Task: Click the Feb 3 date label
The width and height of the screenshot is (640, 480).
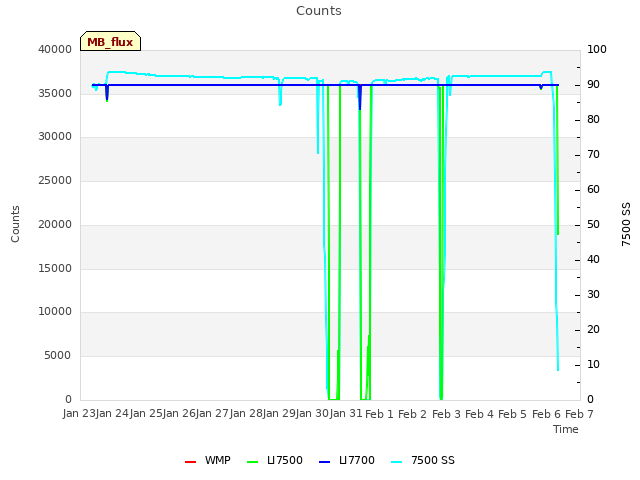Action: point(446,414)
